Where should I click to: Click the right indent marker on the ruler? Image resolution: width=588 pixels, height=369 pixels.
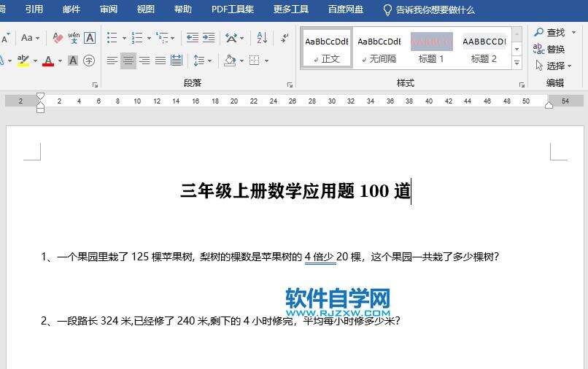[549, 105]
